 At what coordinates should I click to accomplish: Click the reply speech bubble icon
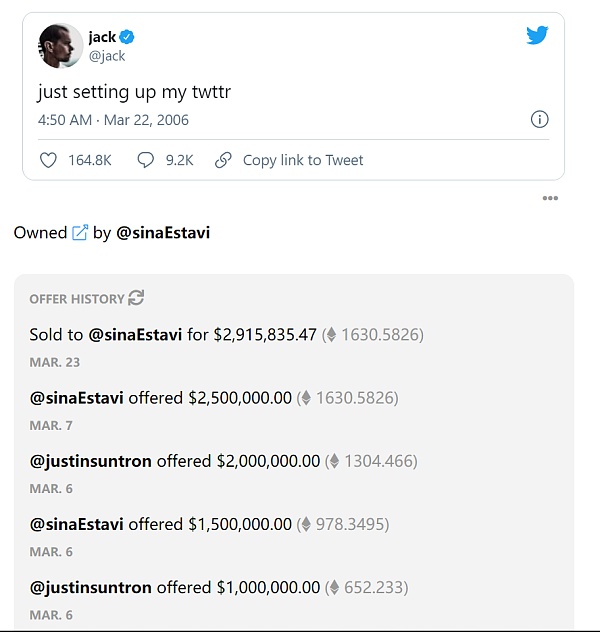tap(146, 160)
